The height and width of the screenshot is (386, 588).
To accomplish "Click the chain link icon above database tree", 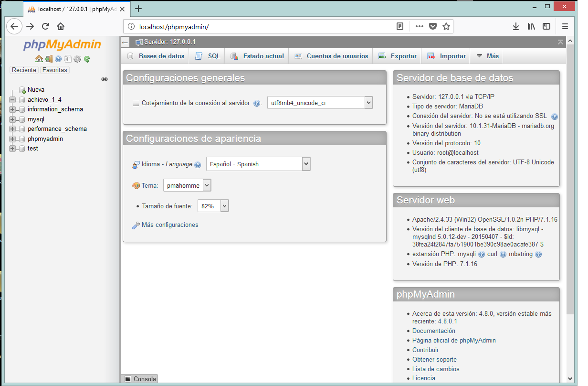I will 105,79.
